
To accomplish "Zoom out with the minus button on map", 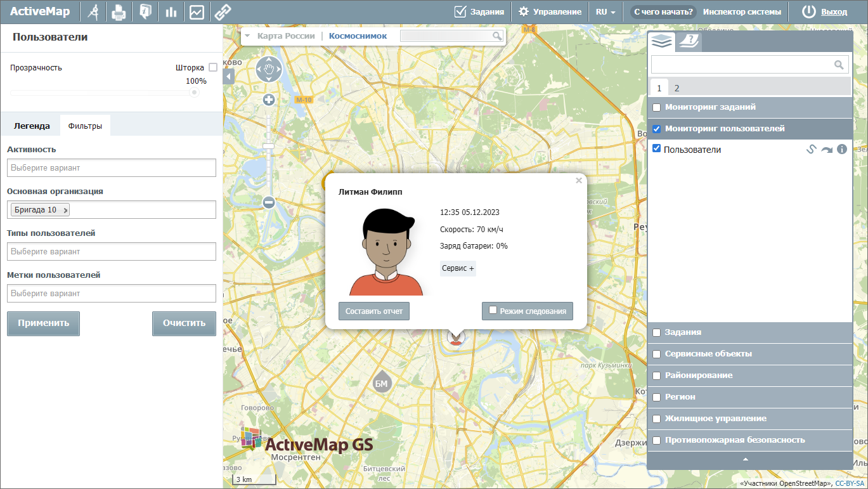I will point(269,202).
